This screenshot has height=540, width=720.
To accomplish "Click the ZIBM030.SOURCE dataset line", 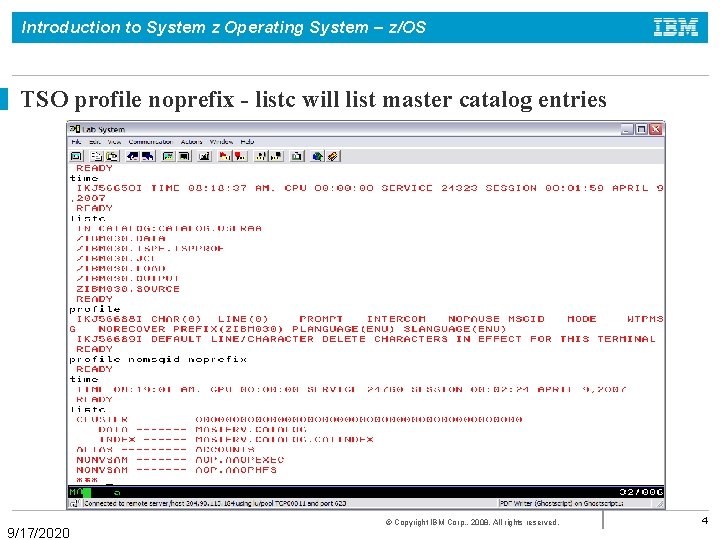I will [128, 289].
